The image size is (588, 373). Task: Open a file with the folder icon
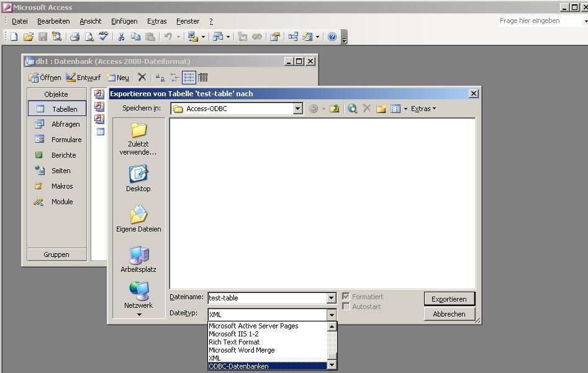29,37
